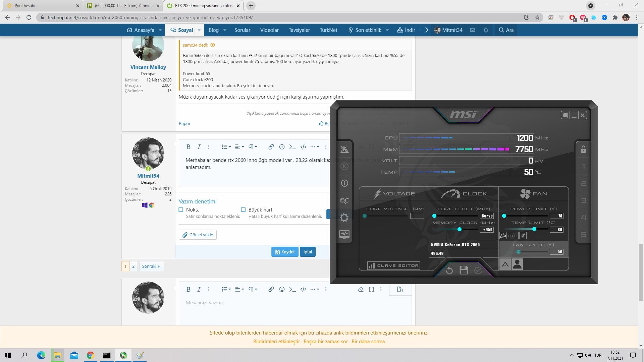Tick the Büyük harf checkbox
The image size is (644, 362).
click(243, 210)
